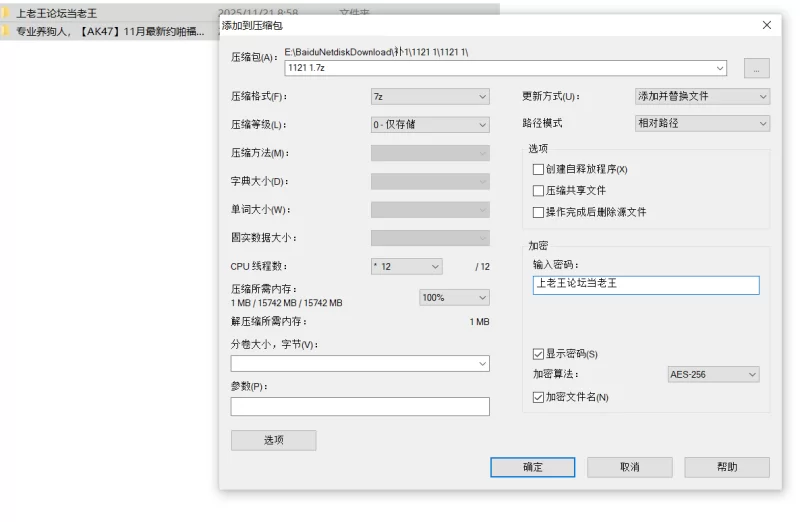The width and height of the screenshot is (800, 522).
Task: Click the 选项 button below parameters
Action: click(x=273, y=440)
